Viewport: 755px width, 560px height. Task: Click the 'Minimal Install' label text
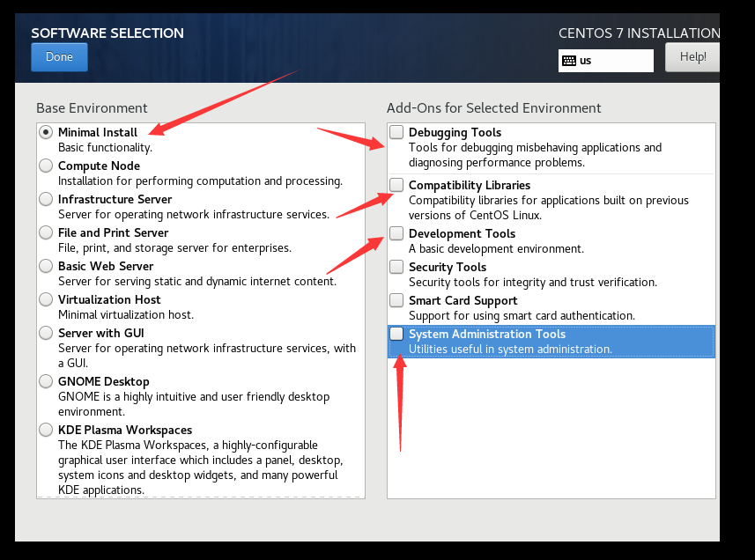click(98, 132)
